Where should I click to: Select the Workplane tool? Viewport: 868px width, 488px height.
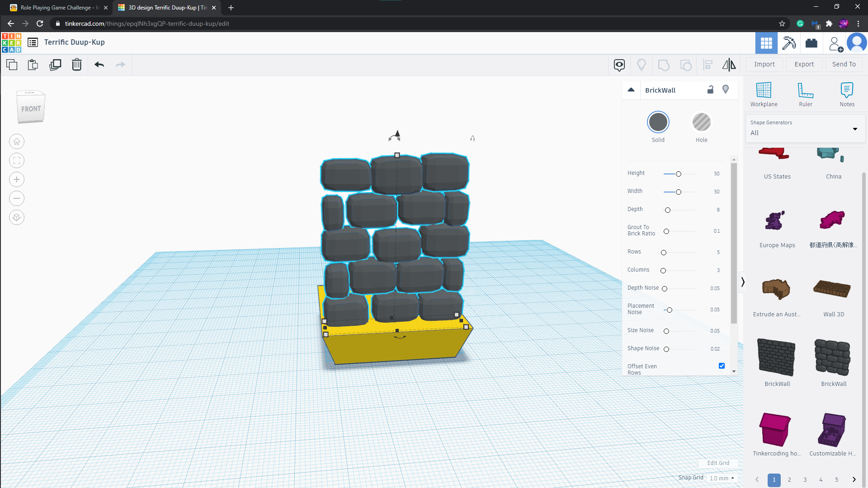(764, 94)
